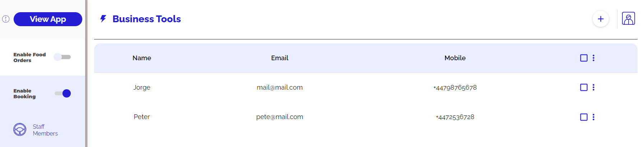Toggle the Enable Food Orders switch
Screen dimensions: 644x147
tap(62, 57)
